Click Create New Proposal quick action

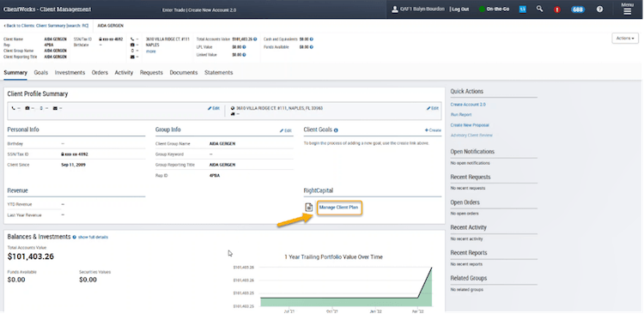[x=470, y=124]
